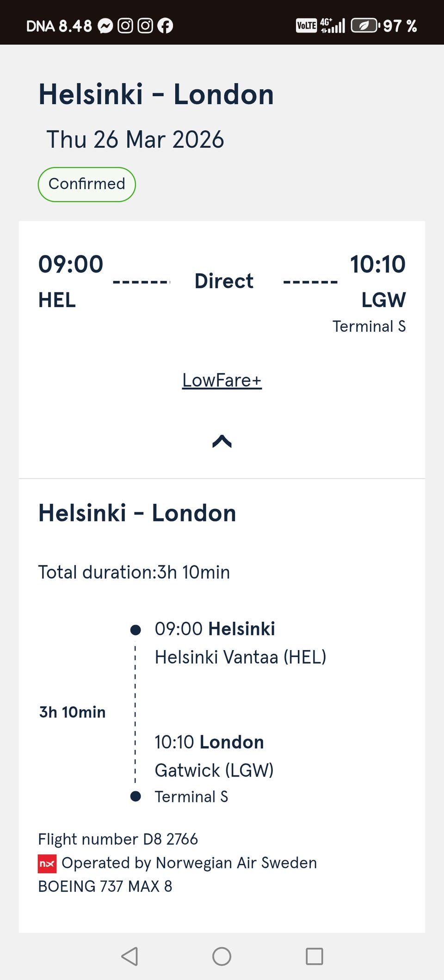Open the LowFare+ fare link
Screen dimensions: 444x980
point(222,380)
